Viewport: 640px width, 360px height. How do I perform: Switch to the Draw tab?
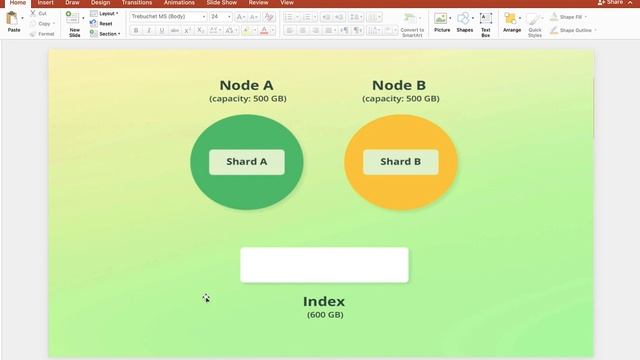coord(72,3)
